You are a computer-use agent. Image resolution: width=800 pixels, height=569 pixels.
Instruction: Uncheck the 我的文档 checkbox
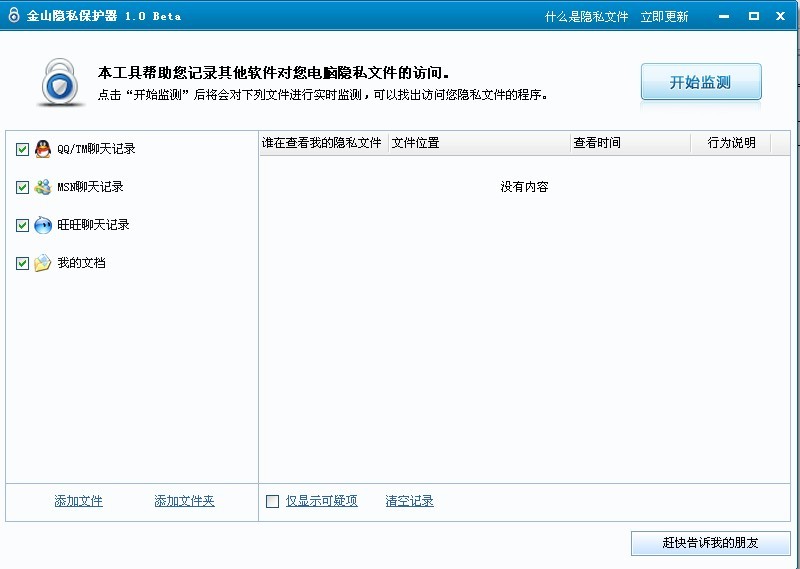click(22, 263)
